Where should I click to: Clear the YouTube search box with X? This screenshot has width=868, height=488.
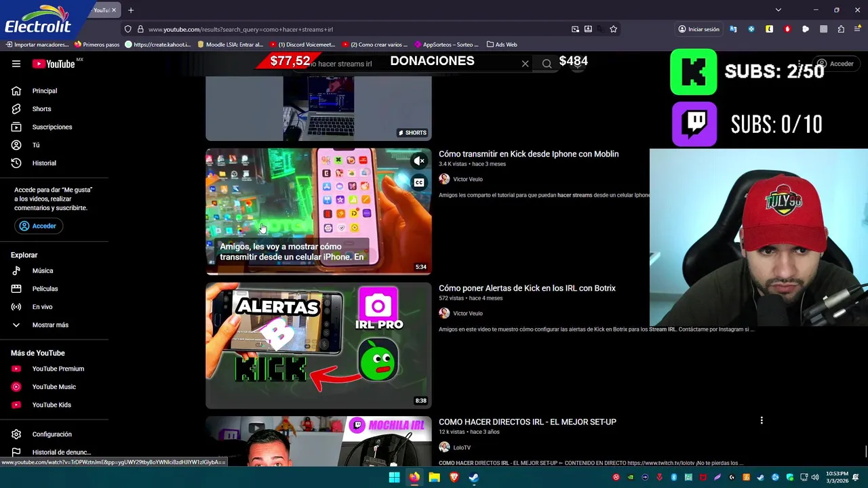coord(525,64)
